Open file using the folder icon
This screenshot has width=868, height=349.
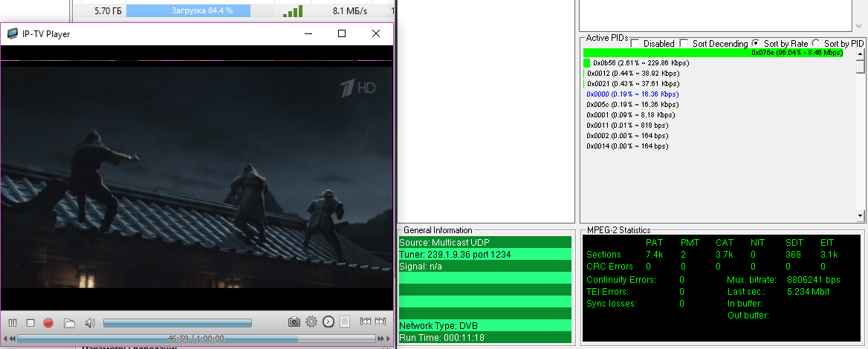point(69,322)
